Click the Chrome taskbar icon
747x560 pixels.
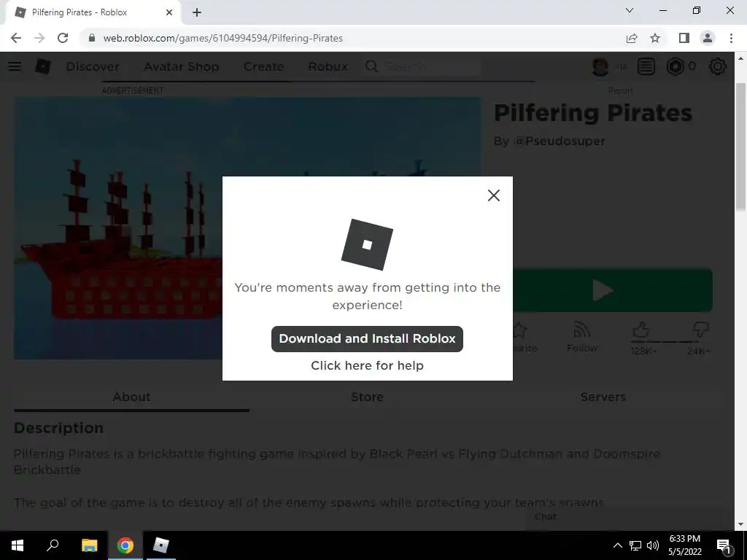click(x=125, y=545)
